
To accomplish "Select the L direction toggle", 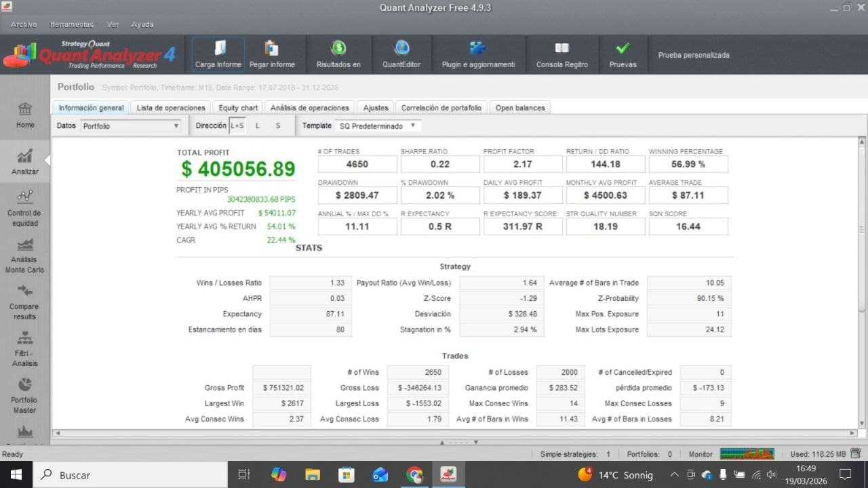I will (258, 126).
